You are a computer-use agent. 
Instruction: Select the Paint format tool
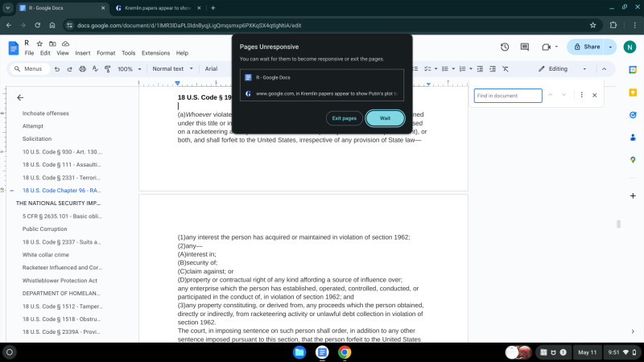coord(108,69)
